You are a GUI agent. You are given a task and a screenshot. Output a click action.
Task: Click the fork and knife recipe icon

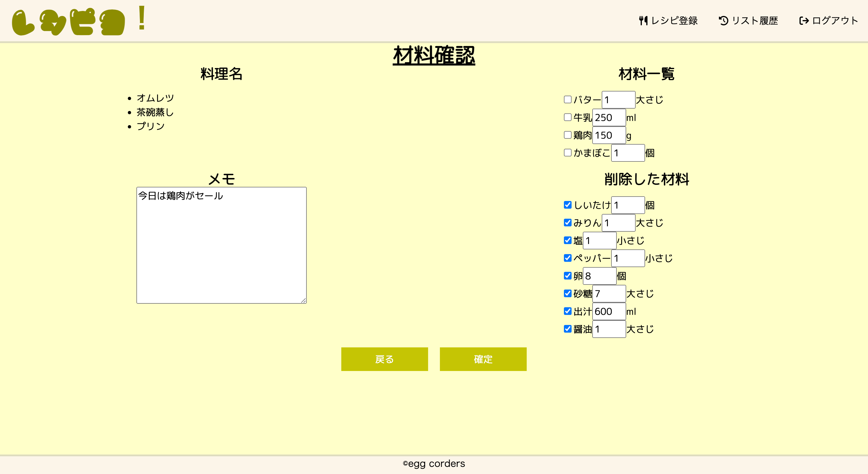[643, 21]
